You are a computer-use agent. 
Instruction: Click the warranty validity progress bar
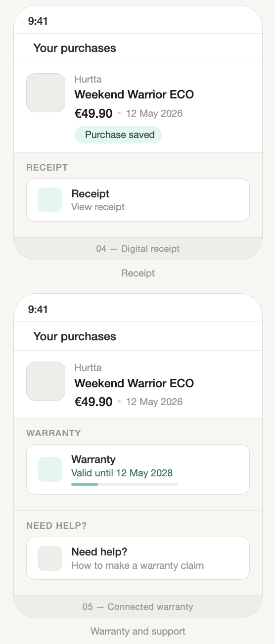click(x=125, y=484)
